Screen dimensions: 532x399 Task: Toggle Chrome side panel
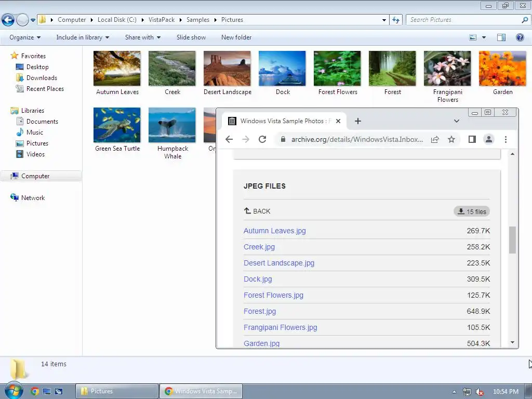[x=472, y=139]
